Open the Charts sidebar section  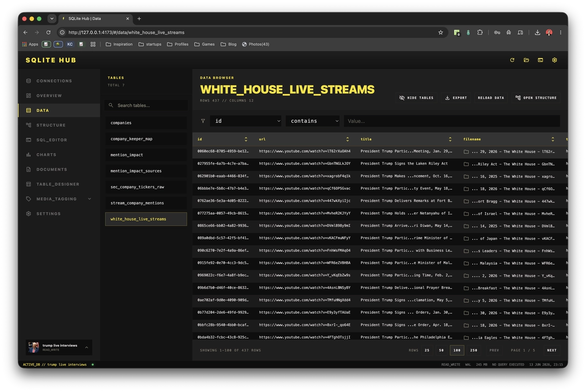tap(59, 155)
